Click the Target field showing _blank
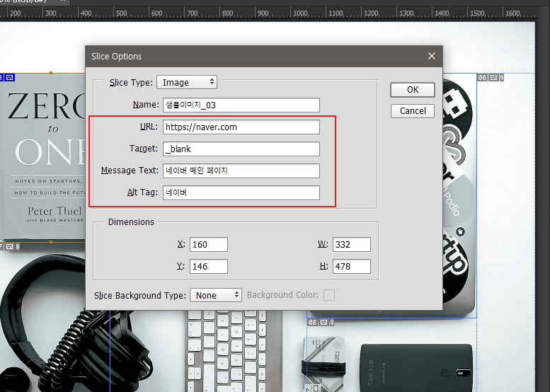550x392 pixels. point(241,149)
